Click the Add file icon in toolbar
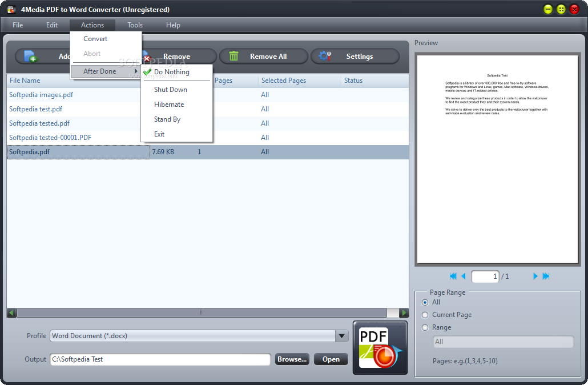 point(30,57)
